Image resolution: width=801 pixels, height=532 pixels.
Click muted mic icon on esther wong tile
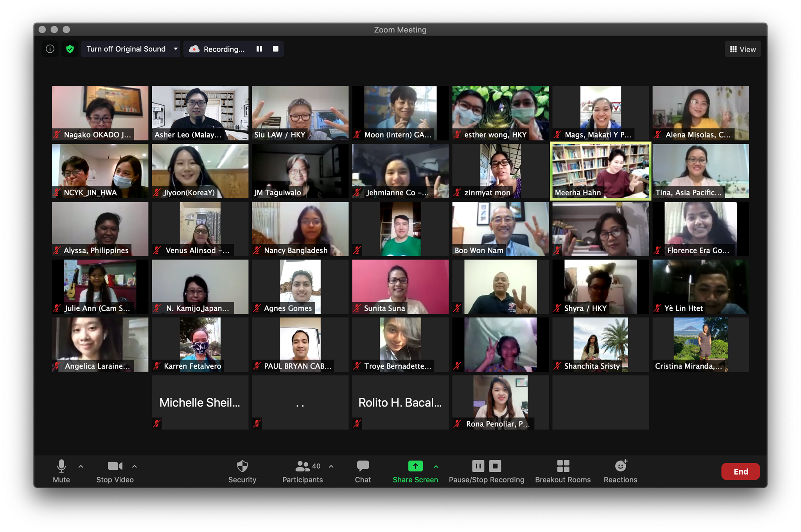(x=457, y=134)
